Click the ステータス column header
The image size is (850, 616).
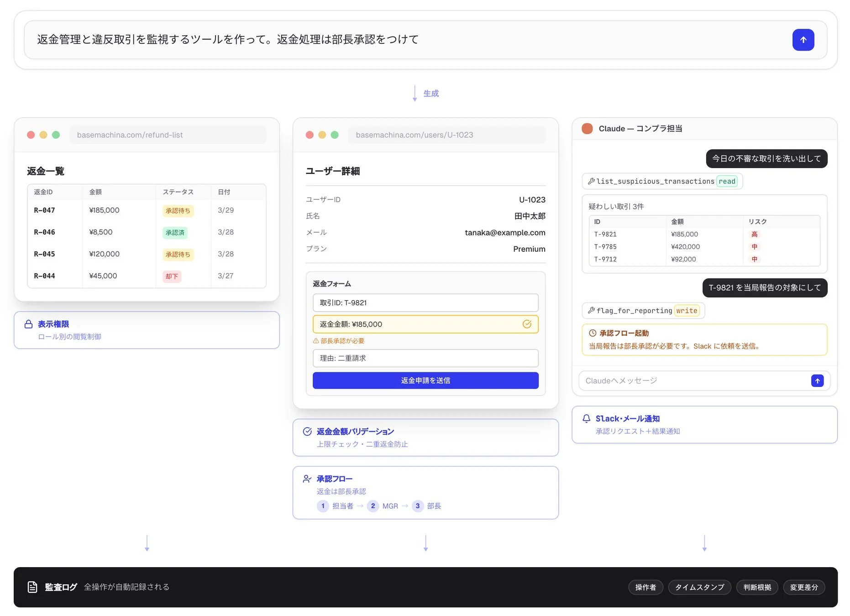[x=178, y=192]
